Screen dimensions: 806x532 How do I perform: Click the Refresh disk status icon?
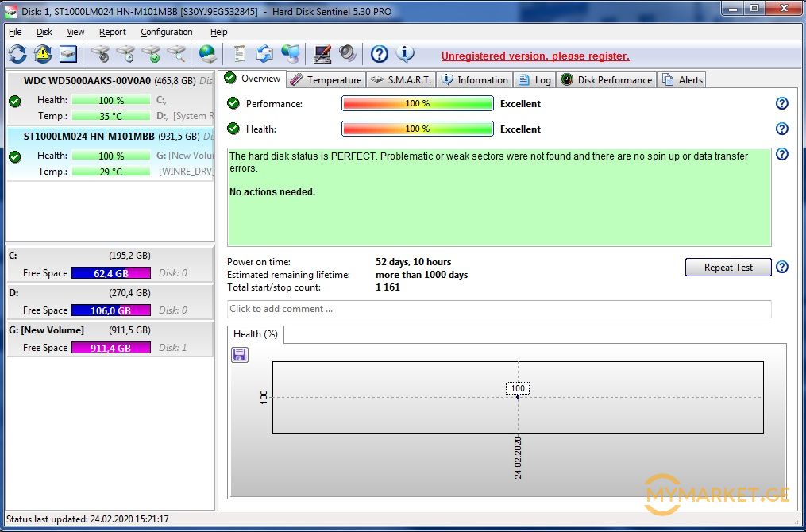[x=17, y=53]
